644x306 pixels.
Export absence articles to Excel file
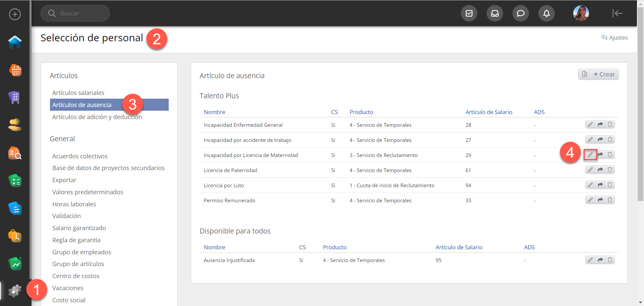pyautogui.click(x=584, y=74)
